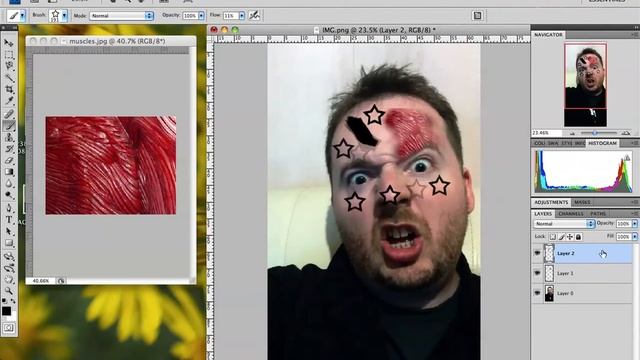Open layer blend mode dropdown

pyautogui.click(x=564, y=224)
